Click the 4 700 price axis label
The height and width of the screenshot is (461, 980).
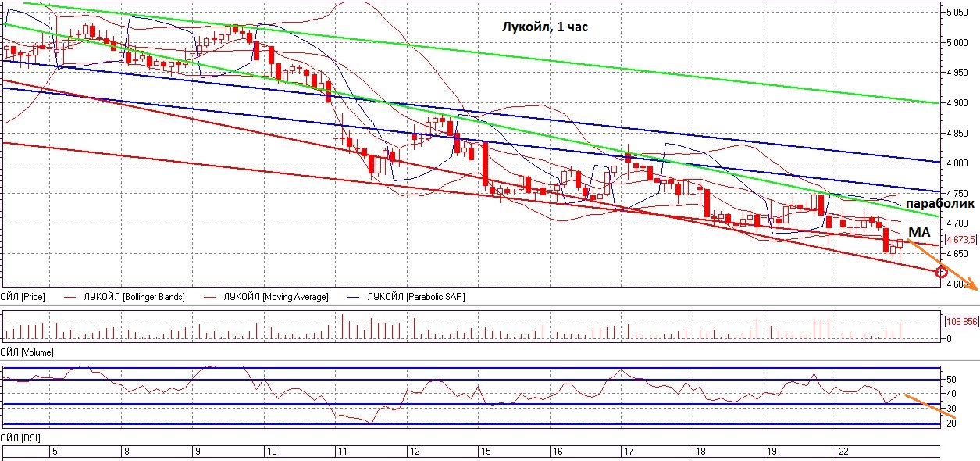(x=959, y=224)
